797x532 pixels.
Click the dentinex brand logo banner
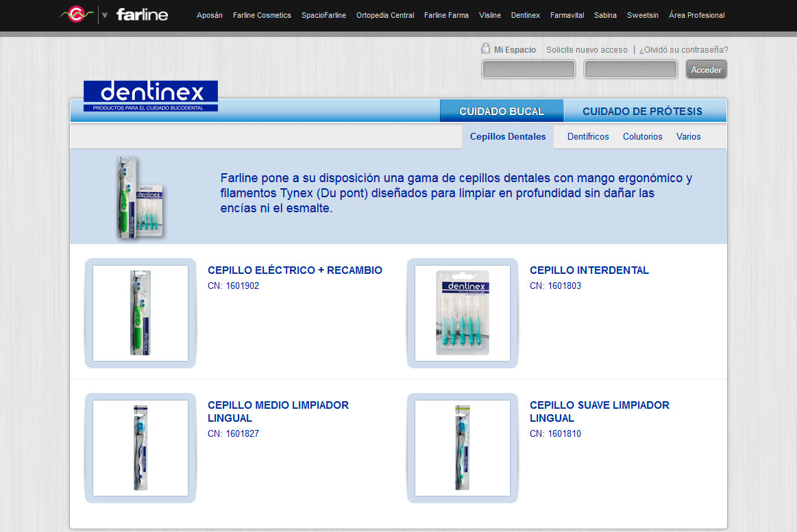tap(150, 96)
